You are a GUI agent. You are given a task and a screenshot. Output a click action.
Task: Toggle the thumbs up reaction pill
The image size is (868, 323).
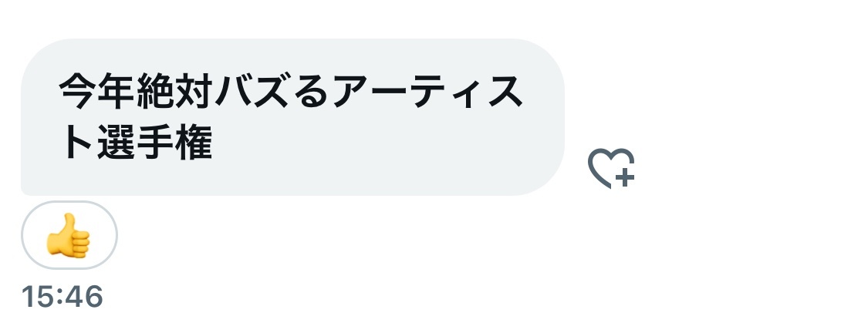(x=69, y=236)
